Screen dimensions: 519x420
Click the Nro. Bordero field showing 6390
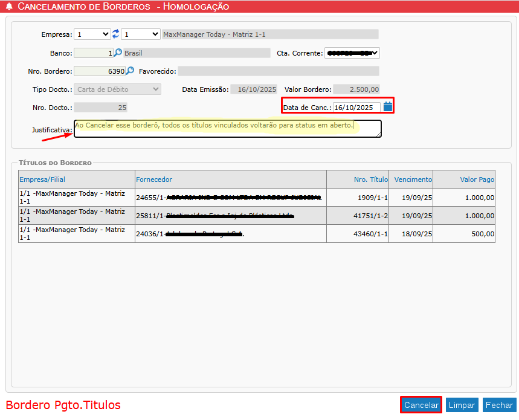[x=100, y=71]
